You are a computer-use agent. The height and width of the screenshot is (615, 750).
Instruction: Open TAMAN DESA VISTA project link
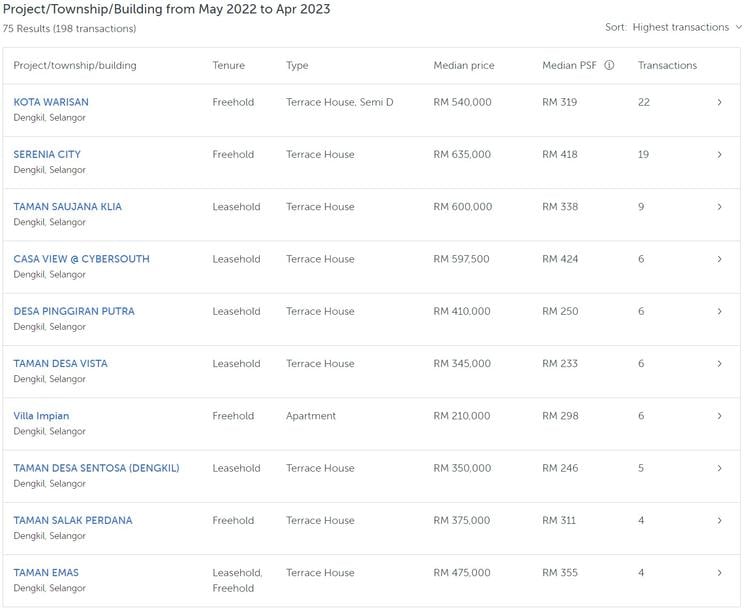[60, 363]
